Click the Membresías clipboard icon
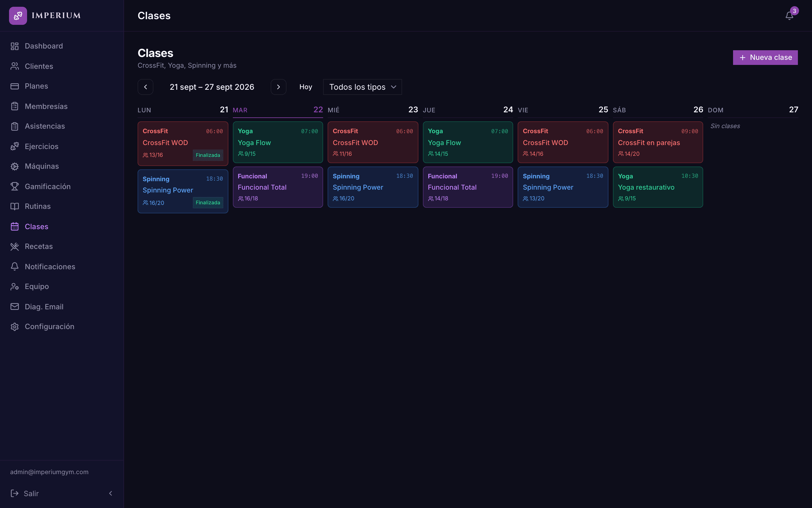The height and width of the screenshot is (508, 812). point(14,106)
